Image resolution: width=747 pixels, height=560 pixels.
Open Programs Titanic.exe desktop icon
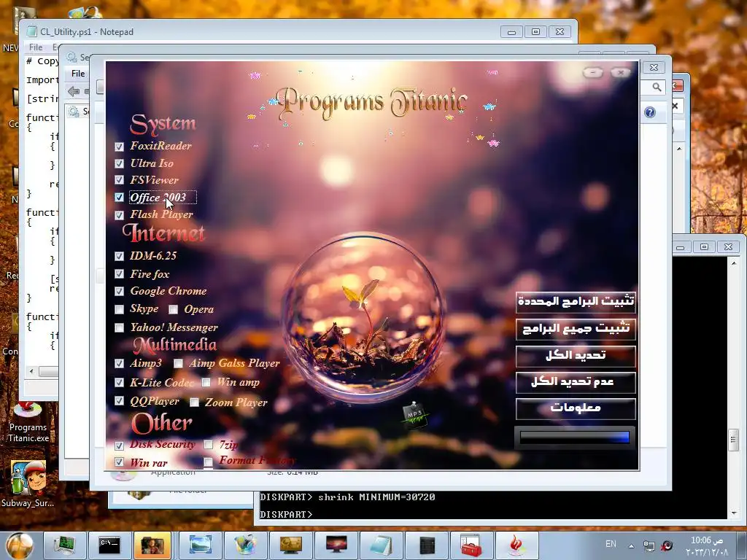(28, 423)
